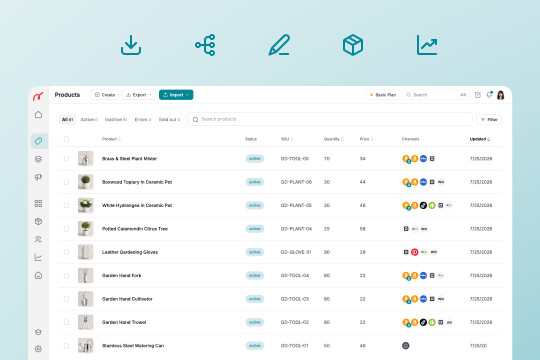Open the Leather Gardening Gloves product
The height and width of the screenshot is (360, 540).
coord(130,252)
